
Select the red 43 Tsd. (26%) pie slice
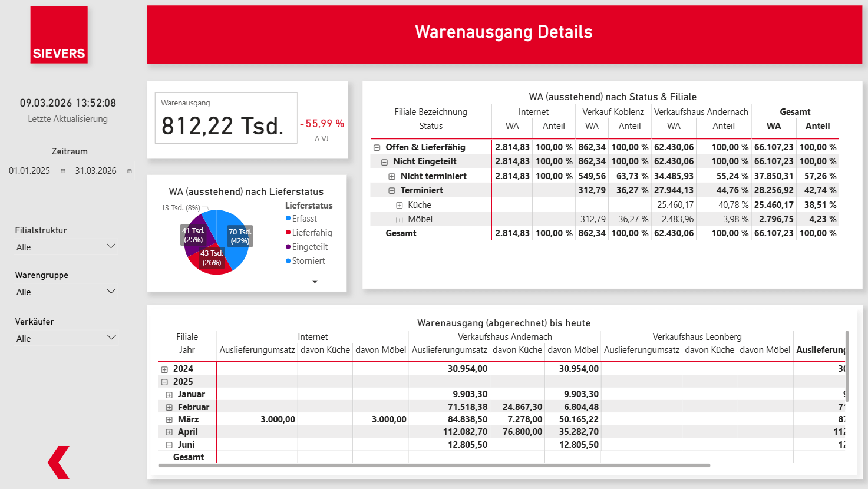[x=211, y=259]
